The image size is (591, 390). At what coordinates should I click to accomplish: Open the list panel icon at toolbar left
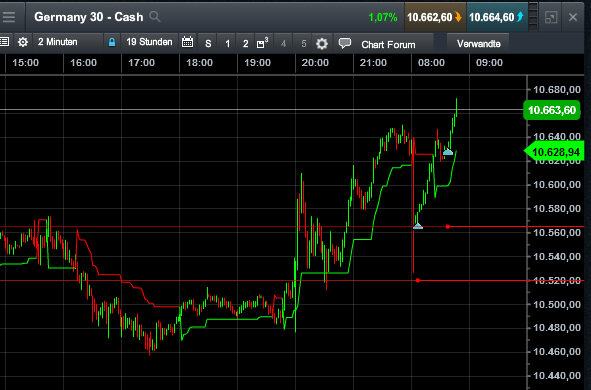tap(4, 42)
